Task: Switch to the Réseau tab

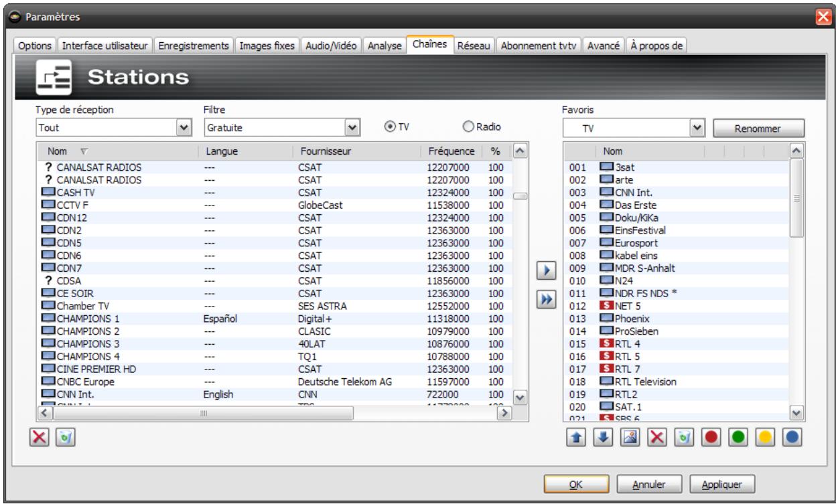Action: [474, 46]
